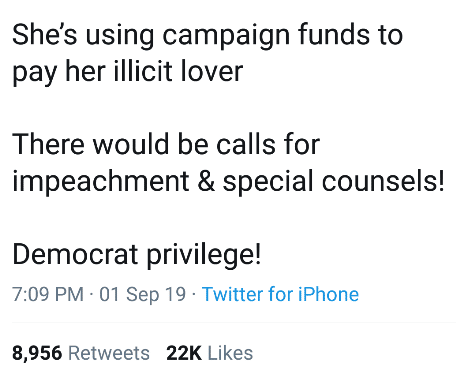Click the "pay her illicit lover" line
The width and height of the screenshot is (463, 376).
tap(128, 72)
